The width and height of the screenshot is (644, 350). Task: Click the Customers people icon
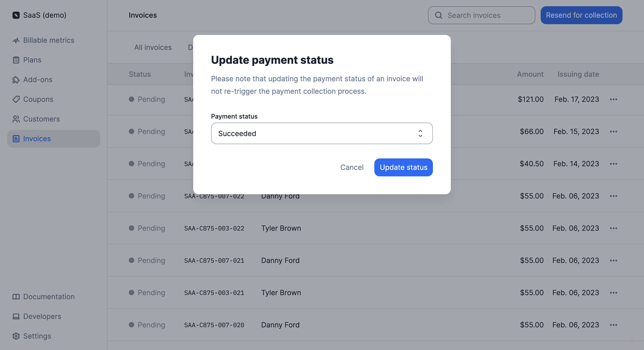[16, 119]
